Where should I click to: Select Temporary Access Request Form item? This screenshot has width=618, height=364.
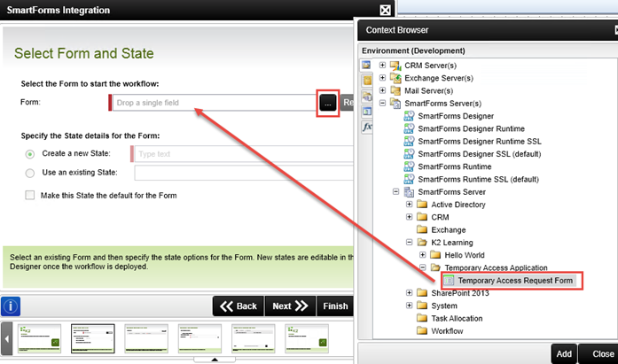[x=509, y=281]
